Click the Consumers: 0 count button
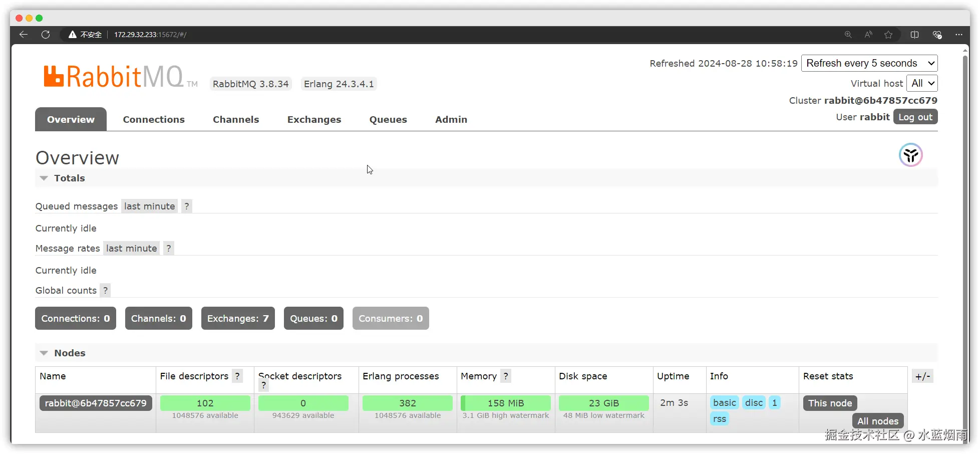Image resolution: width=980 pixels, height=454 pixels. click(391, 318)
